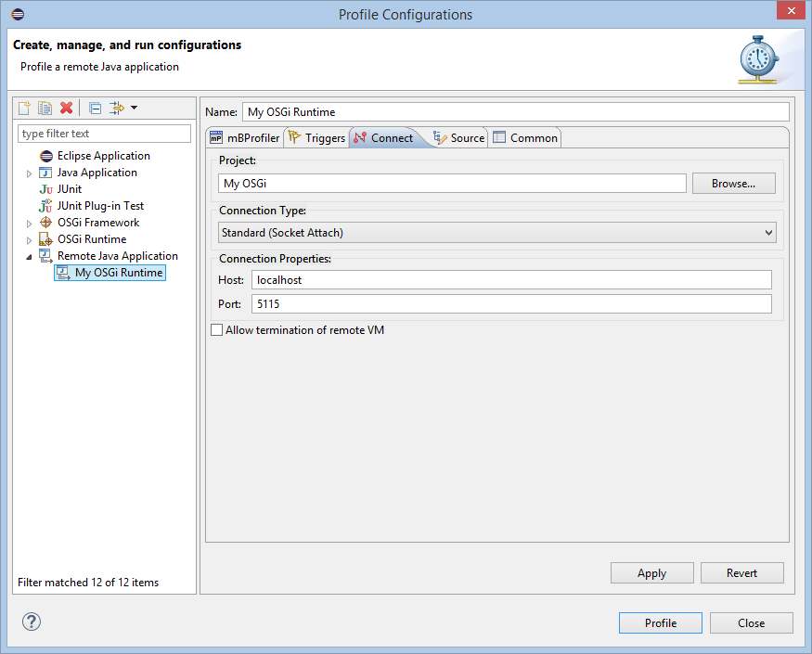Collapse the Remote Java Application node

30,256
